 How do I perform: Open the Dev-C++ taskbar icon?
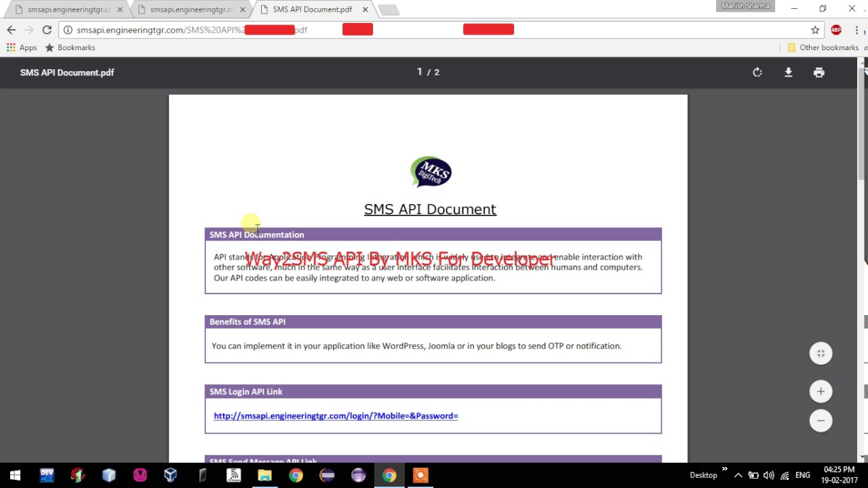[47, 475]
